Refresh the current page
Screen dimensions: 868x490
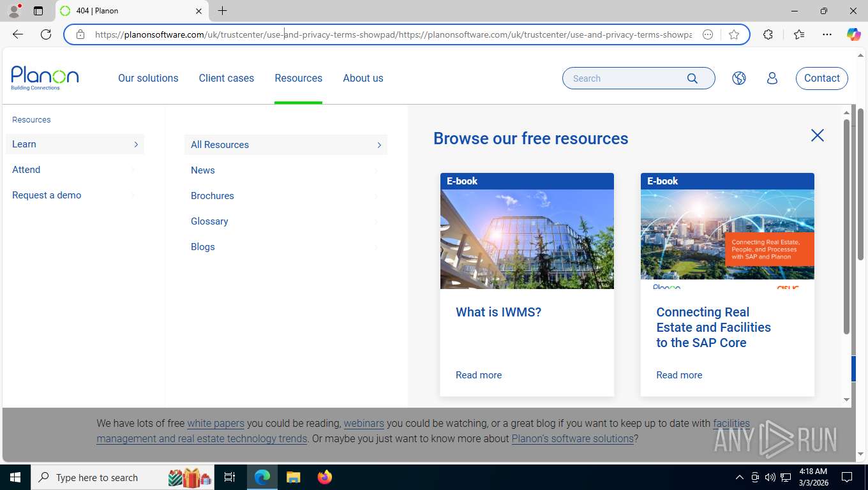[46, 34]
